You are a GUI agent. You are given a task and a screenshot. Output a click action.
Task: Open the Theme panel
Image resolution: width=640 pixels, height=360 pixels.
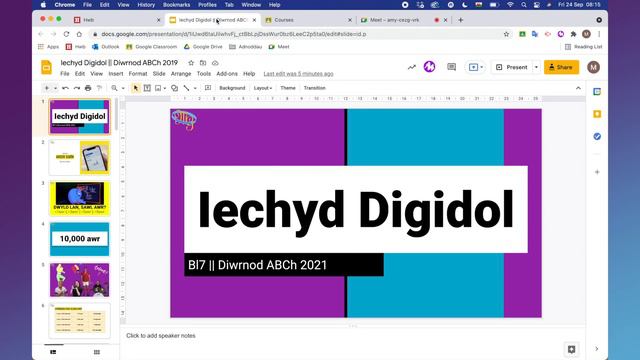(288, 88)
